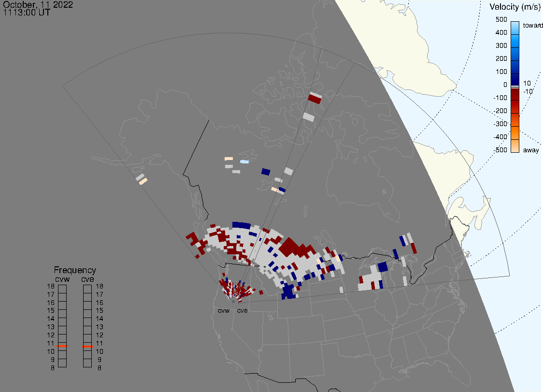The width and height of the screenshot is (543, 392).
Task: Click the 14 label left of the cvw bar
Action: pyautogui.click(x=51, y=319)
